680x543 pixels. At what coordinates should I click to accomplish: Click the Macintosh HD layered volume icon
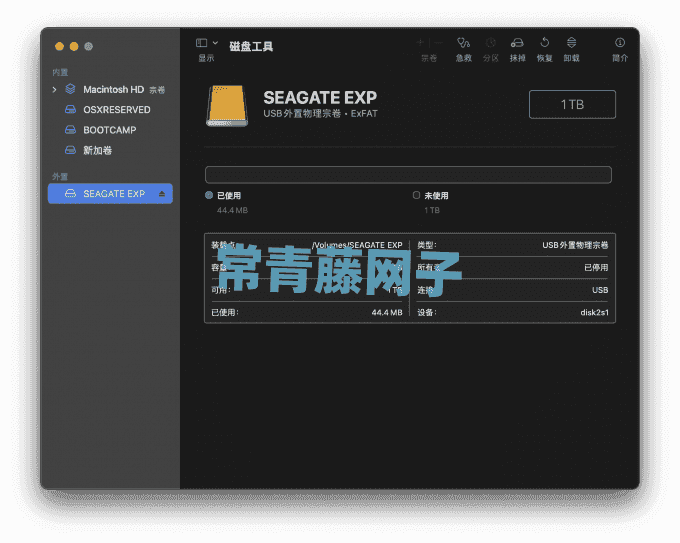(x=70, y=89)
